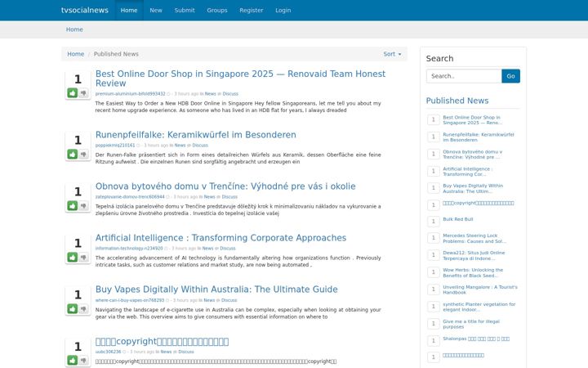This screenshot has height=368, width=588.
Task: Open the Artificial Intelligence : Transforming Corporate title
Action: [x=220, y=238]
